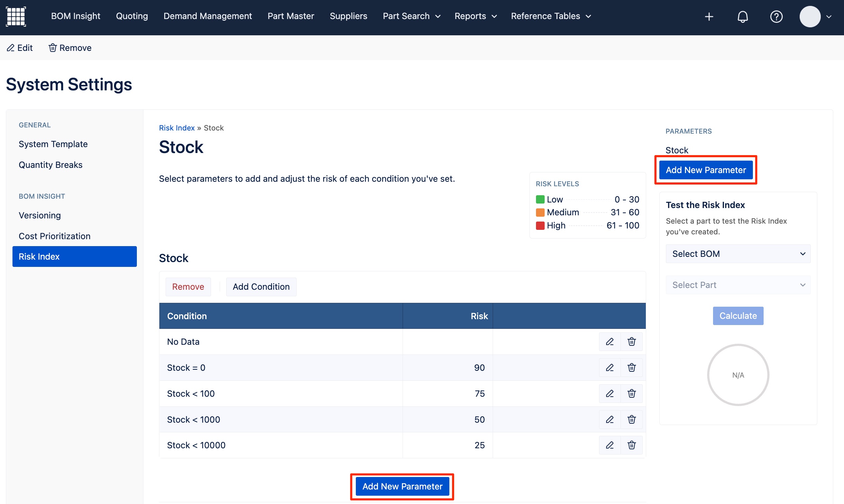
Task: Delete the Stock < 1000 condition
Action: pyautogui.click(x=632, y=420)
